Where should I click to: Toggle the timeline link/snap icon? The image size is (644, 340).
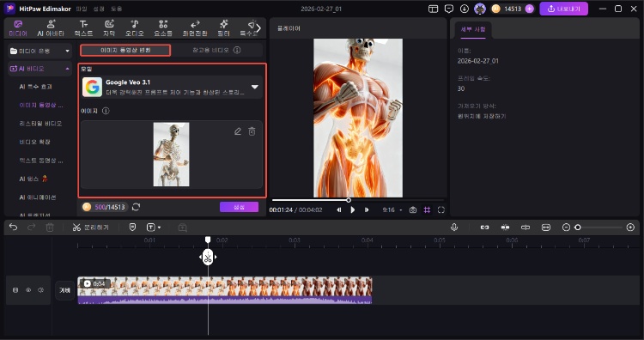tap(484, 227)
